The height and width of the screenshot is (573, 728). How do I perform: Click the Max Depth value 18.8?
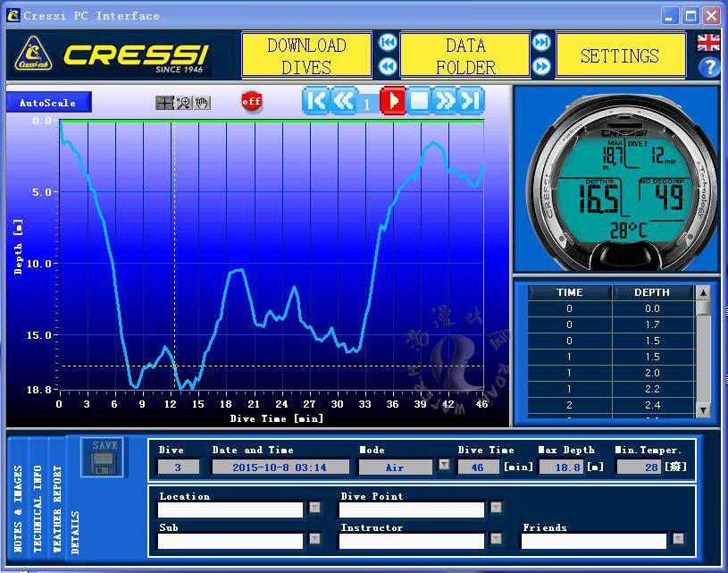point(561,467)
